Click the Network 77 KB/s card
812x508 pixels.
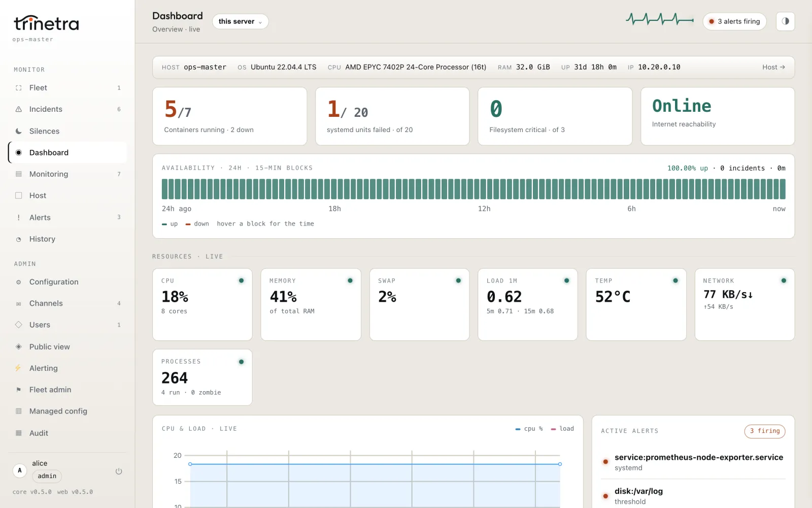(x=745, y=304)
